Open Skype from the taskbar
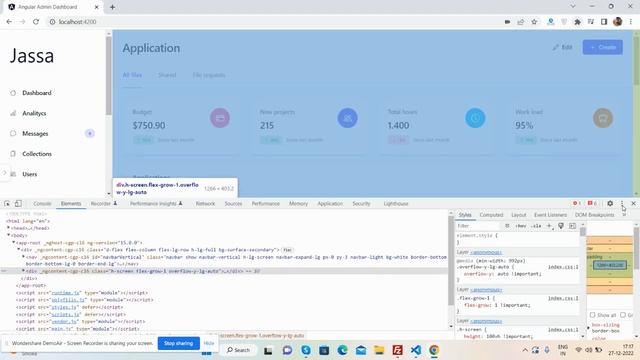The image size is (640, 360). pos(306,350)
